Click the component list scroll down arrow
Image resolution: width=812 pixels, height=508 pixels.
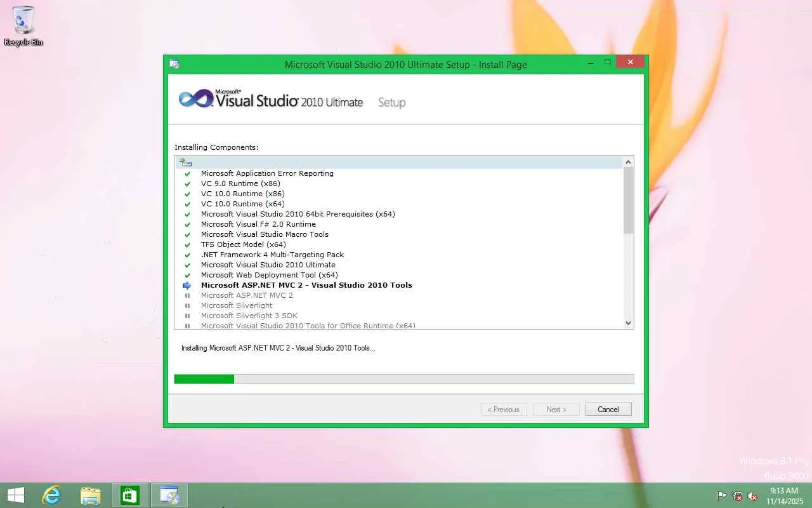[x=629, y=323]
